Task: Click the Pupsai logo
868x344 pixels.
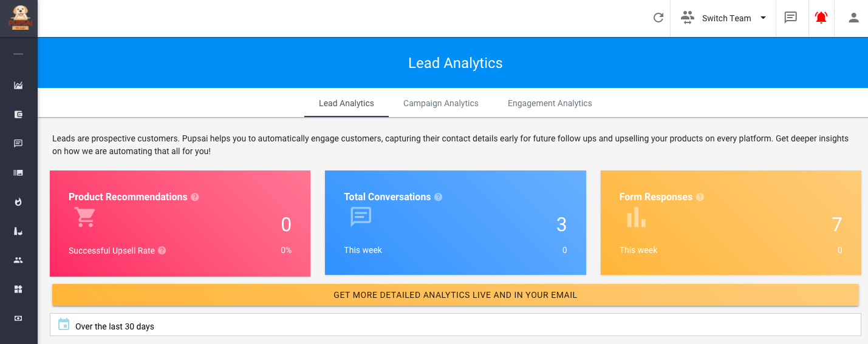Action: click(19, 18)
